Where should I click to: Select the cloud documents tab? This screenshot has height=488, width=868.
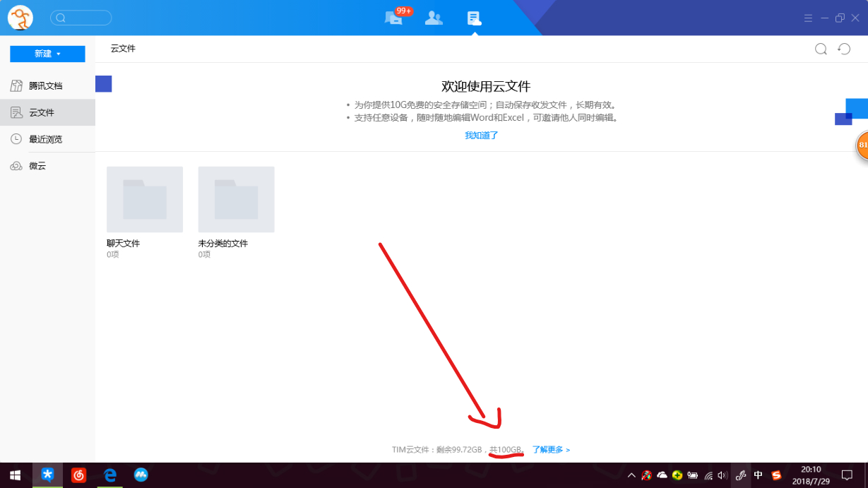(474, 18)
